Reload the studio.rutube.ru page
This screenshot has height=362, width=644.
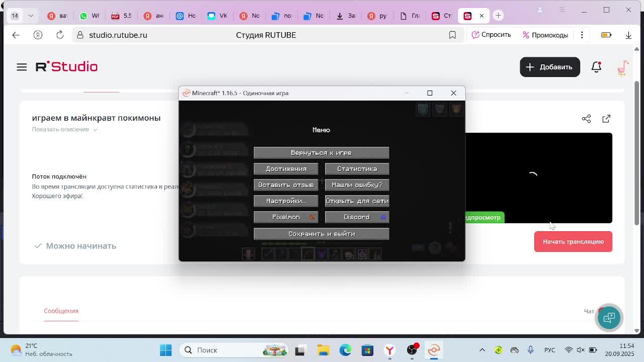(x=60, y=35)
